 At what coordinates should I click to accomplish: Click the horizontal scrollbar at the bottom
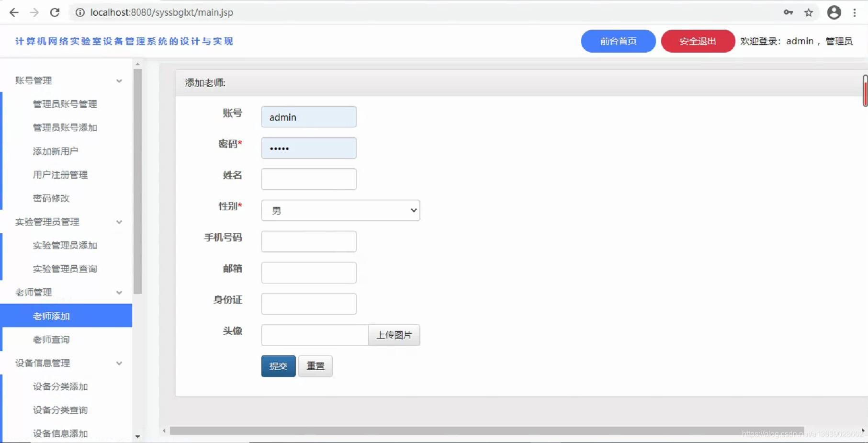[487, 431]
